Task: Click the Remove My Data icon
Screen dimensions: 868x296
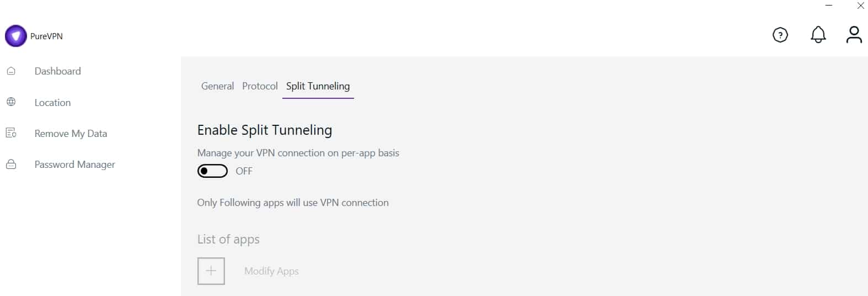Action: [x=11, y=133]
